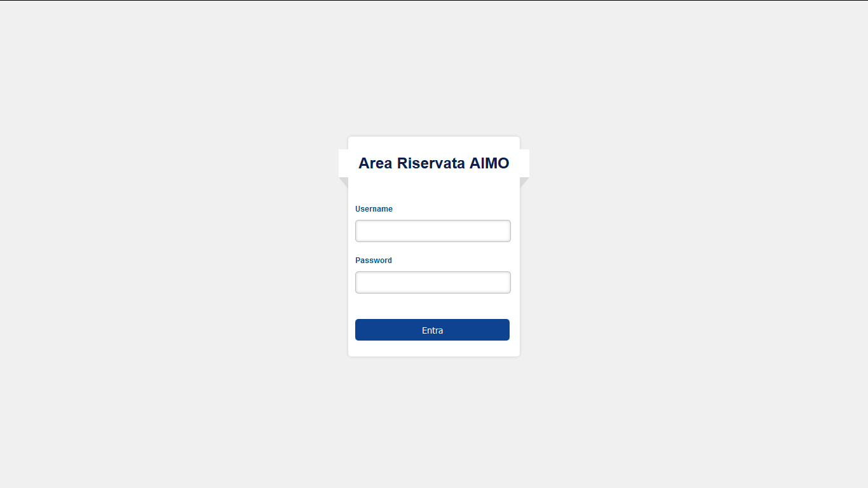Screen dimensions: 868x488
Task: Click into the Username input field
Action: click(x=433, y=231)
